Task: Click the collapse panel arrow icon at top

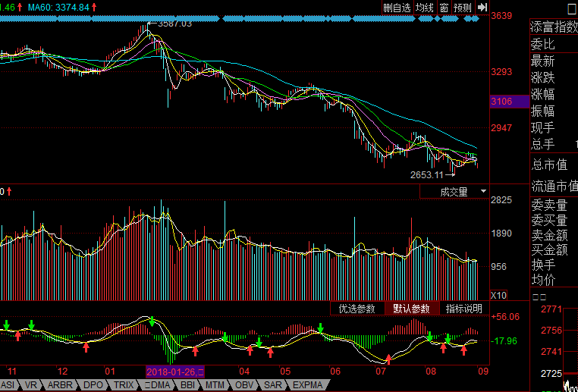Action: [x=482, y=8]
